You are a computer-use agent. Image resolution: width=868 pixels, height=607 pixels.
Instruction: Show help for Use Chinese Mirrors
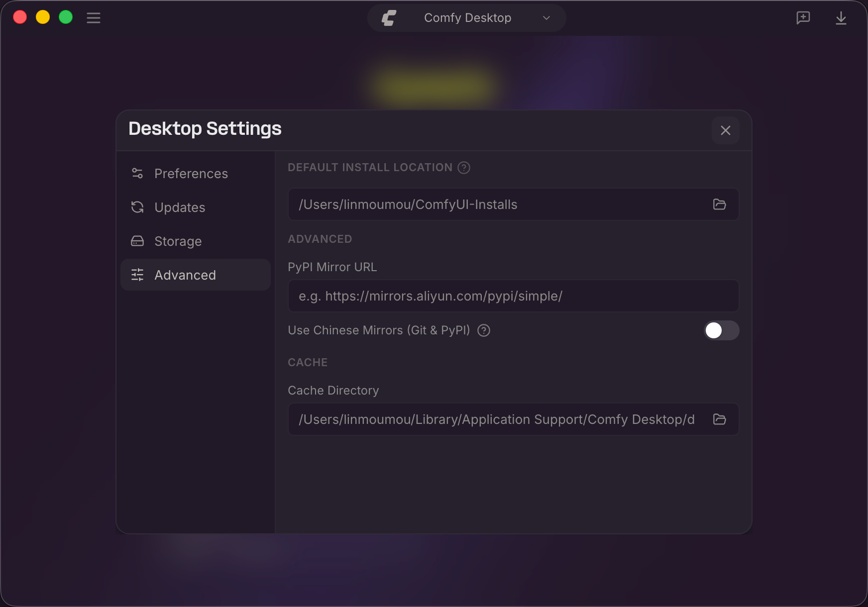pos(484,330)
